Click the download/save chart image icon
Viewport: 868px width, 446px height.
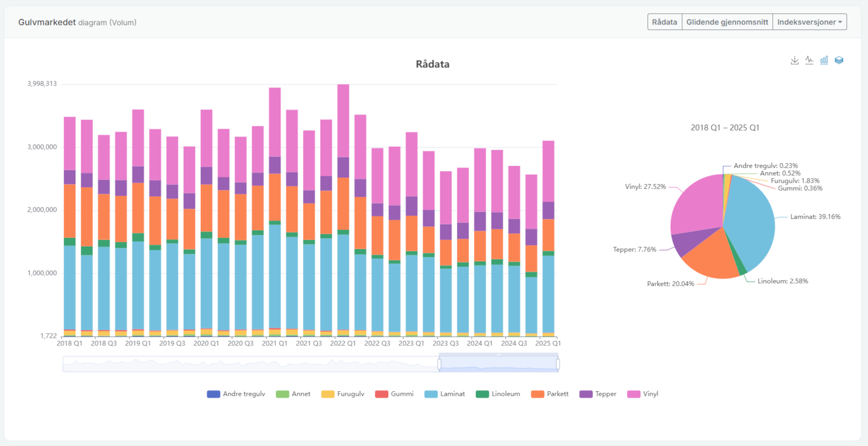point(794,60)
